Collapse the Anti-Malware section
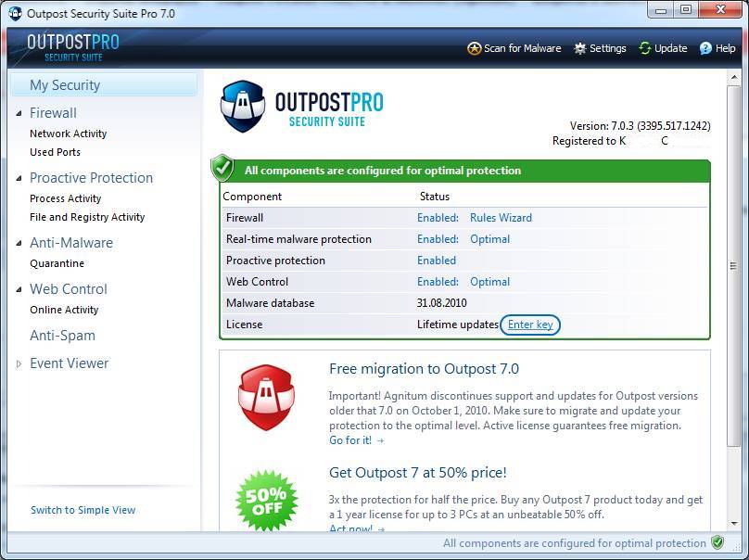This screenshot has width=749, height=560. coord(19,243)
